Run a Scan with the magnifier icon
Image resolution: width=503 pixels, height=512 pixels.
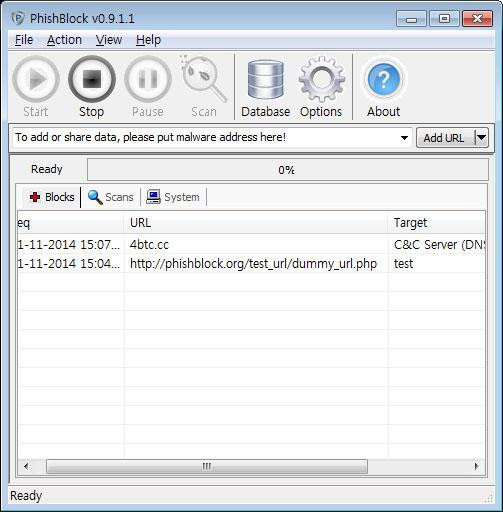204,80
